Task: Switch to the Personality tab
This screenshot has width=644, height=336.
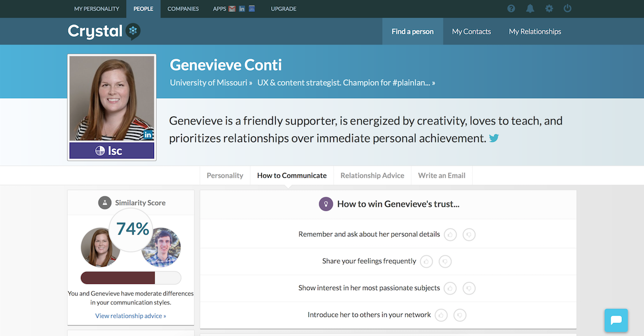Action: click(x=225, y=176)
